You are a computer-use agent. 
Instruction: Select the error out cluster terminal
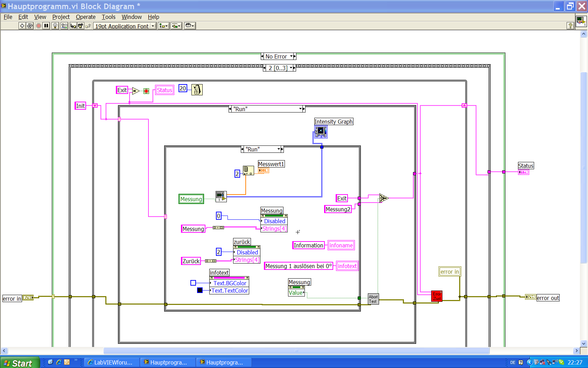point(530,297)
